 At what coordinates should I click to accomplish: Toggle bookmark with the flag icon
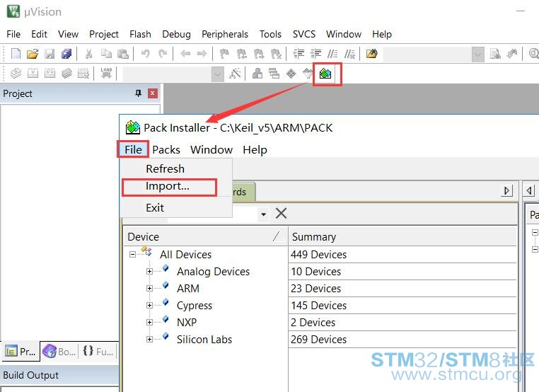tap(224, 54)
